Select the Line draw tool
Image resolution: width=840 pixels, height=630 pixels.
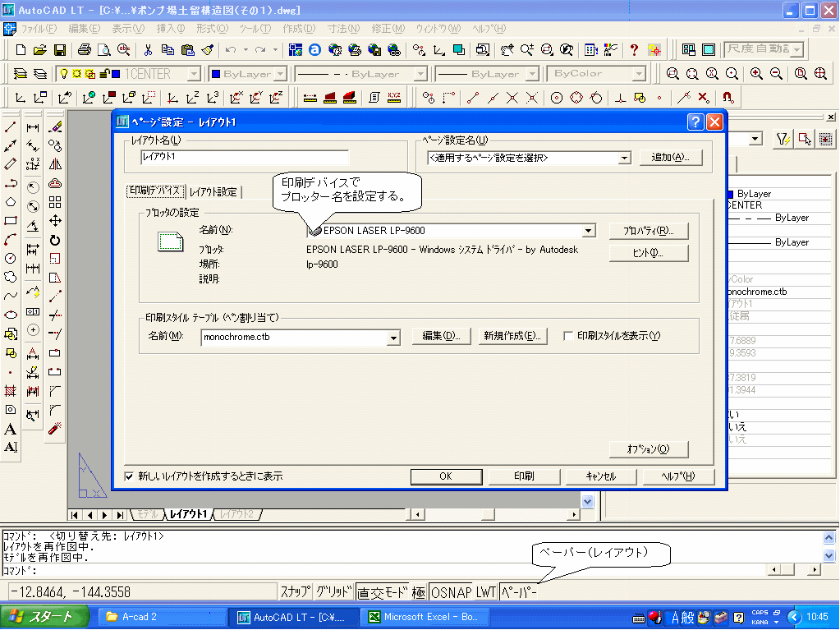10,127
